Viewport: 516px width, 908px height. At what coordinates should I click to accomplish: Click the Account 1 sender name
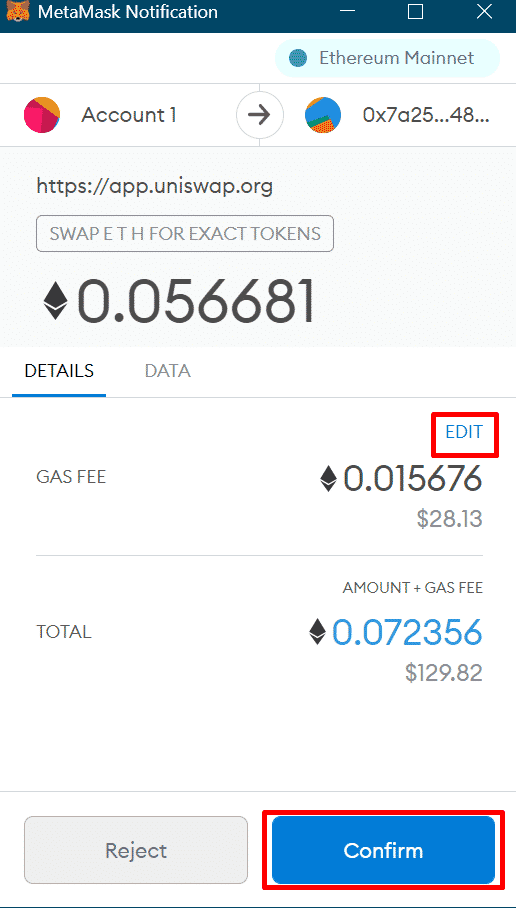point(129,115)
